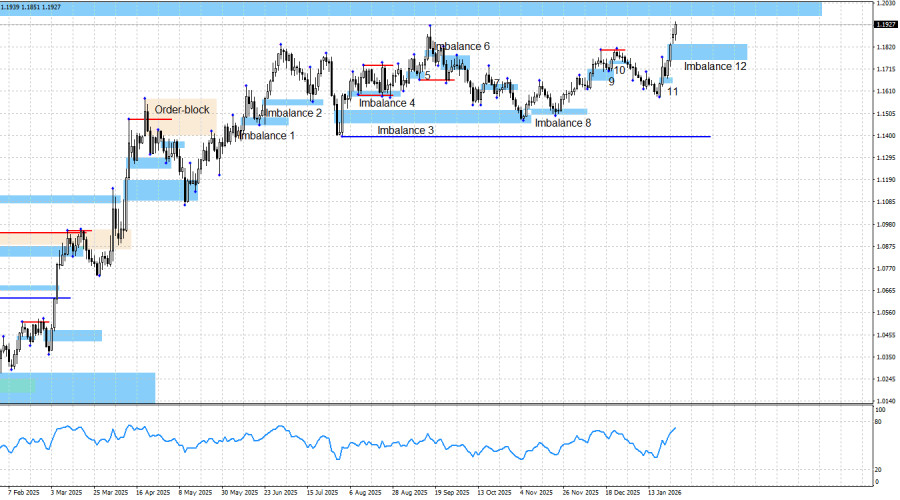The width and height of the screenshot is (900, 500).
Task: Select the '10' imbalance number label
Action: point(619,71)
